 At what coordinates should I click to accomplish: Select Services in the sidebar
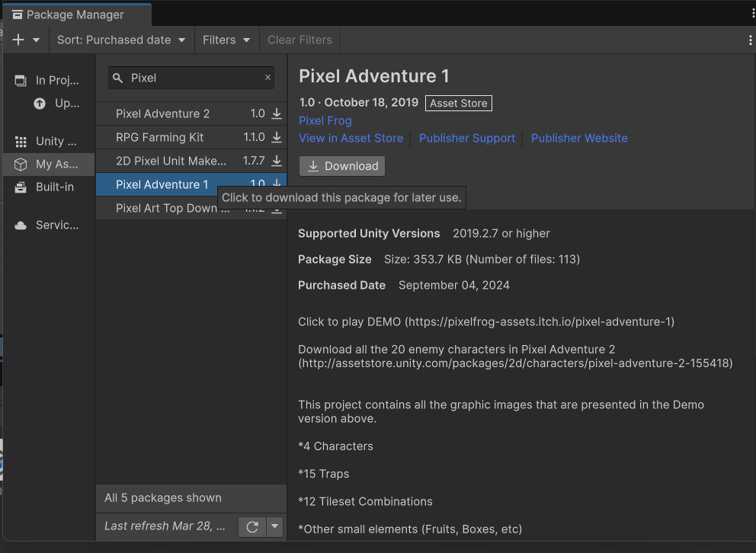(x=49, y=225)
